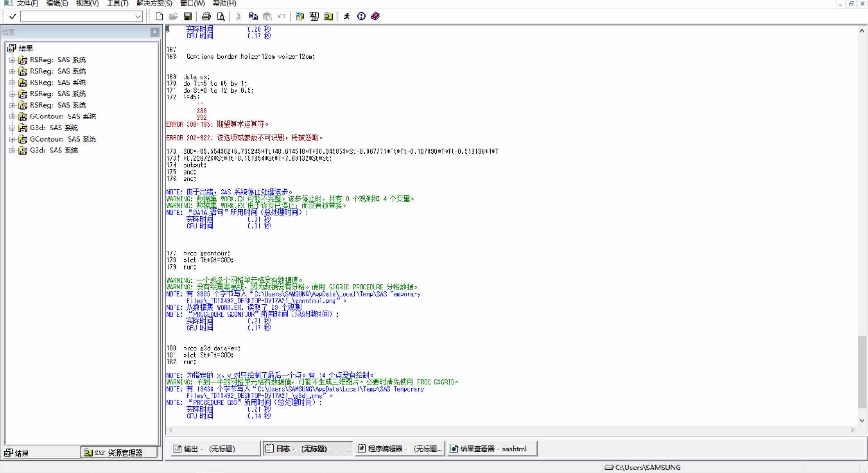This screenshot has width=868, height=473.
Task: Click the 'T=45;' line in the log
Action: pos(191,97)
